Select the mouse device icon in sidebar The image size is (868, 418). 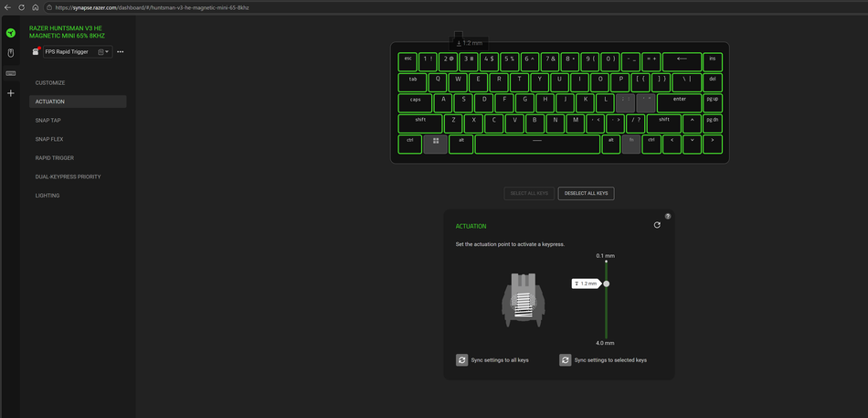point(11,53)
